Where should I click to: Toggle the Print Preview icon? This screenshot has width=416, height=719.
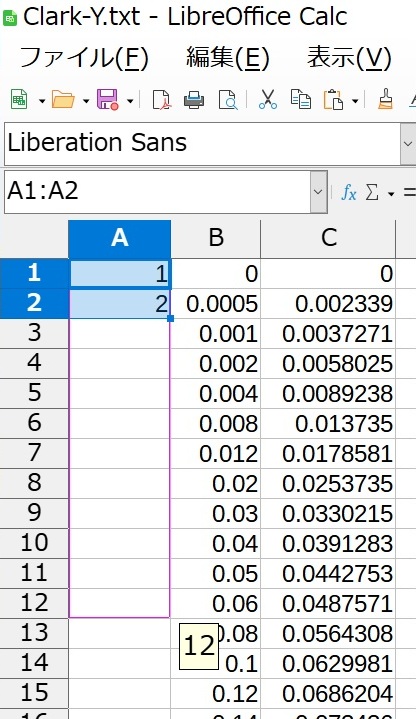click(x=228, y=99)
